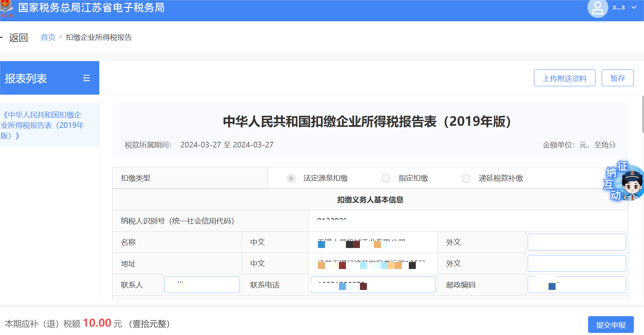This screenshot has height=335, width=644.
Task: Click the user avatar icon
Action: [x=598, y=8]
